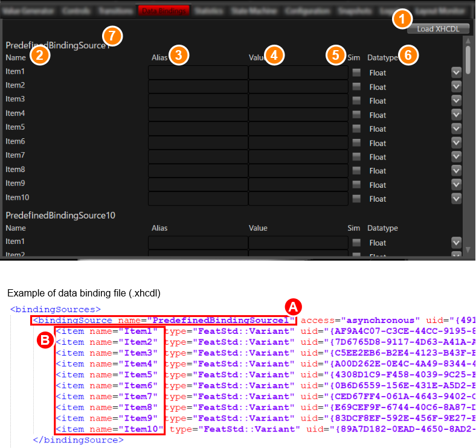The width and height of the screenshot is (476, 448).
Task: Click the scrollbar up arrow
Action: click(x=468, y=40)
